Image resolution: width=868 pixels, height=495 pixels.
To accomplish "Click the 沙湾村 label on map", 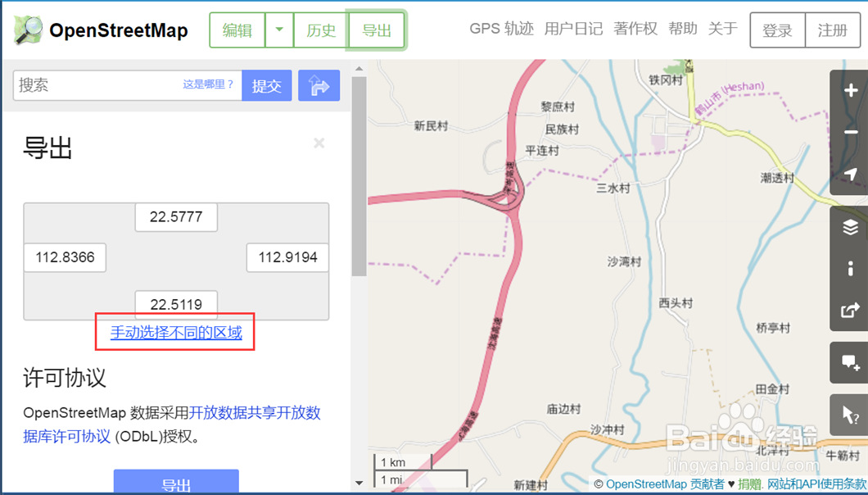I will point(624,261).
